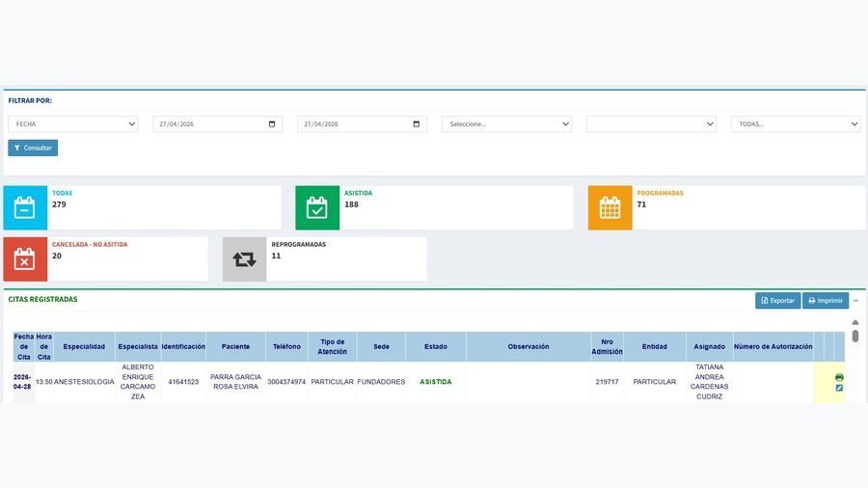This screenshot has height=488, width=868.
Task: Click the CANCELADA - NO ASITIDA count 20
Action: point(57,256)
